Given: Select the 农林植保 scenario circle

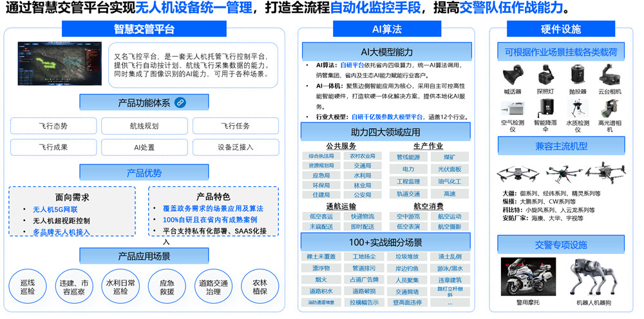Looking at the screenshot, I should (260, 286).
